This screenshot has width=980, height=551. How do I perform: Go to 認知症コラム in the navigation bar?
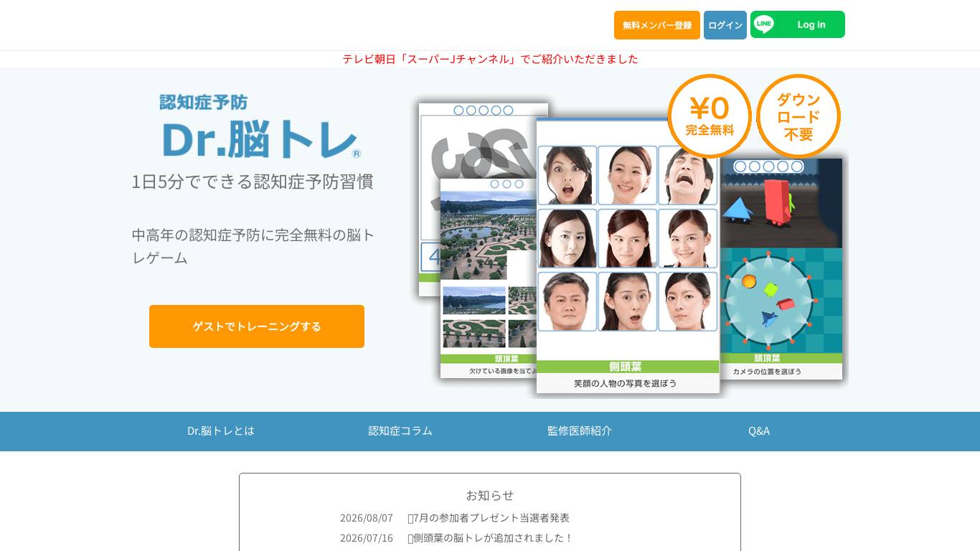[x=400, y=431]
